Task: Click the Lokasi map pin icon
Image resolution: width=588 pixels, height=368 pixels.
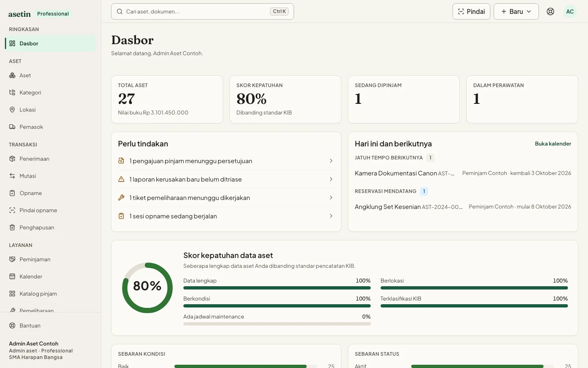Action: point(12,110)
